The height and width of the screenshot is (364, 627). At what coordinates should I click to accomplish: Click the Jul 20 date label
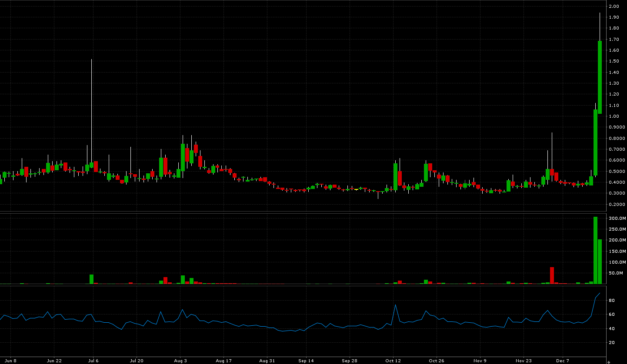(136, 361)
